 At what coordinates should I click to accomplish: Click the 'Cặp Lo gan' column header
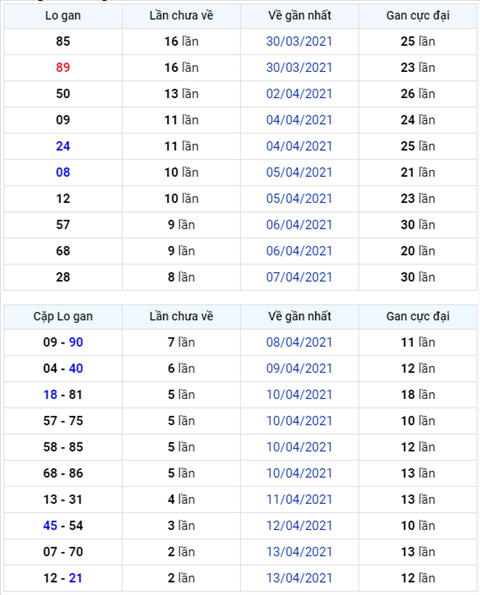click(63, 316)
